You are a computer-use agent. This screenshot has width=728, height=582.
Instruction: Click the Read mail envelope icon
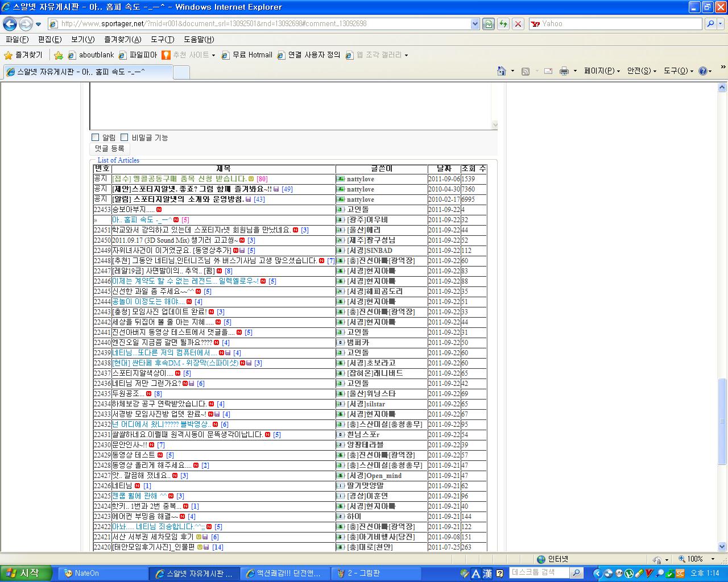click(548, 71)
